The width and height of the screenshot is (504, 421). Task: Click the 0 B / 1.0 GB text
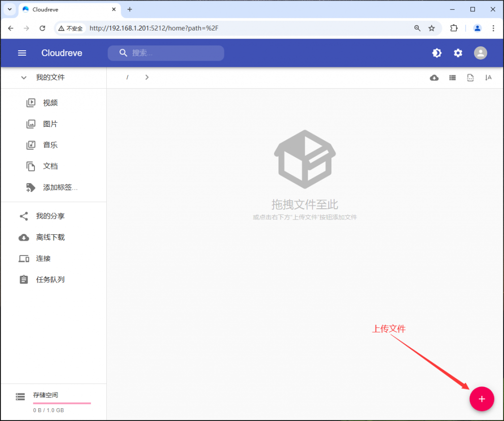pos(49,410)
